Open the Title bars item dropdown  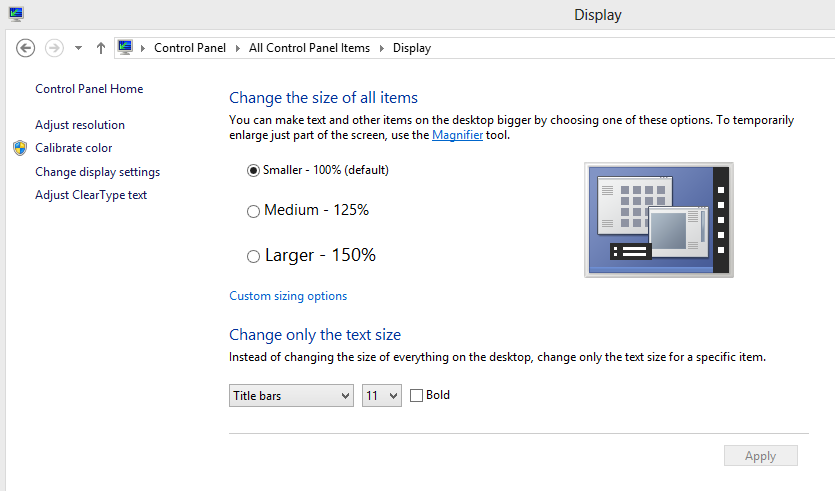(291, 396)
